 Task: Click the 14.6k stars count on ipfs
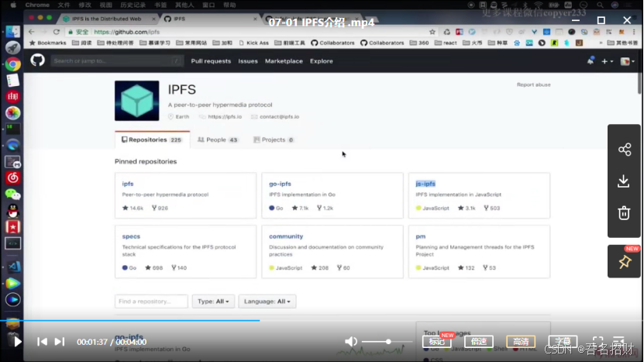tap(133, 208)
